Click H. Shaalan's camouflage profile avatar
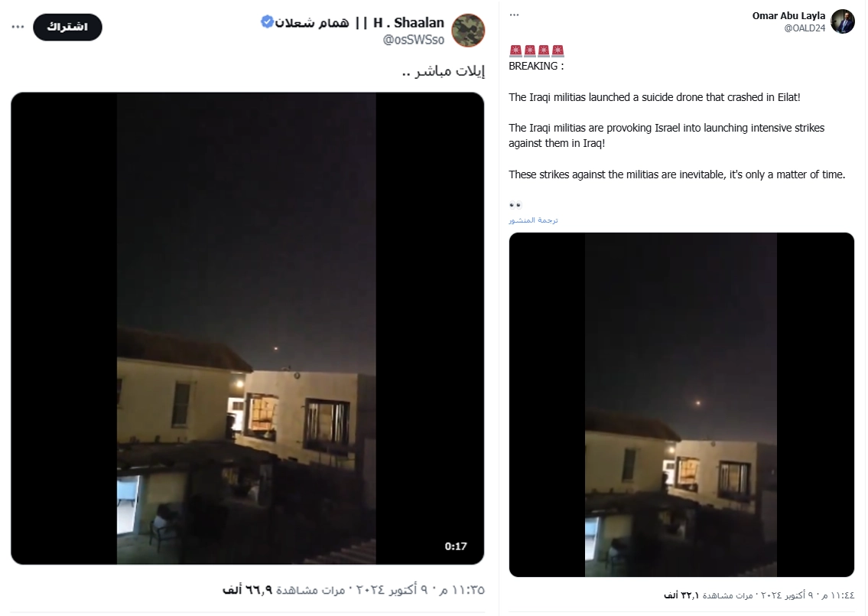Screen dimensions: 868x616 click(x=468, y=31)
